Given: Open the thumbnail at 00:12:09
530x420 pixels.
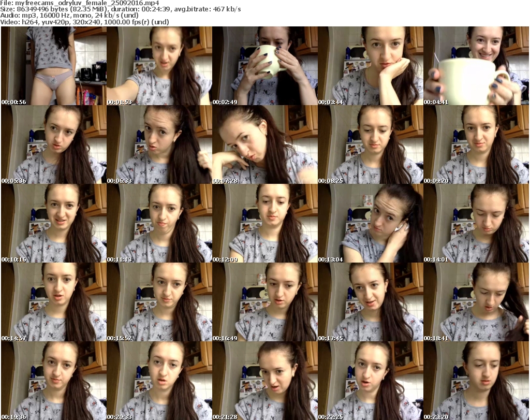Looking at the screenshot, I should click(264, 223).
